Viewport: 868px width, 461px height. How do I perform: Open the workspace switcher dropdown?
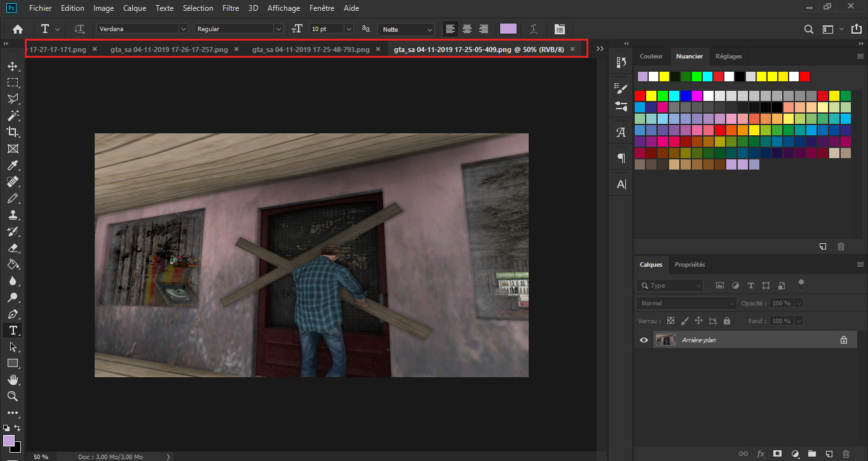[x=832, y=29]
